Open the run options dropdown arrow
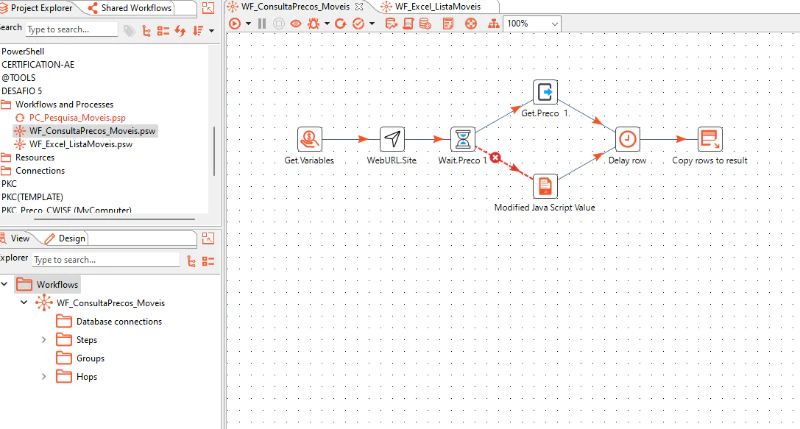Image resolution: width=800 pixels, height=429 pixels. click(x=248, y=23)
